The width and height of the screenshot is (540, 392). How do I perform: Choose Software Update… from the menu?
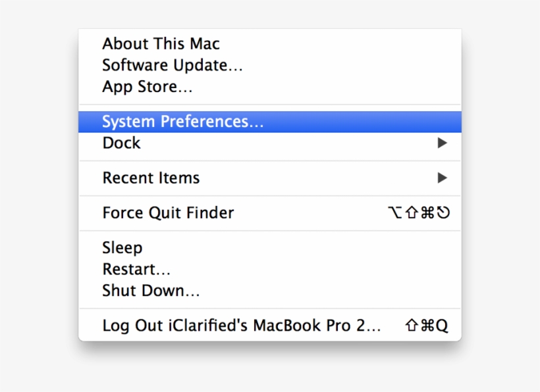pos(173,65)
